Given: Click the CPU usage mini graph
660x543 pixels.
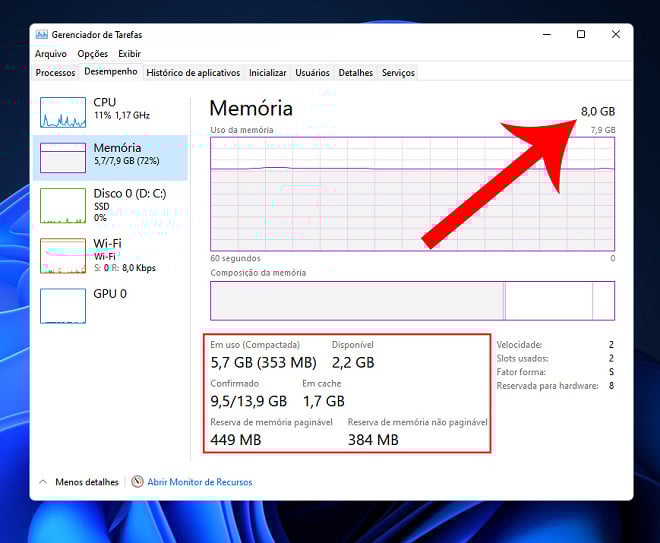Looking at the screenshot, I should (63, 112).
